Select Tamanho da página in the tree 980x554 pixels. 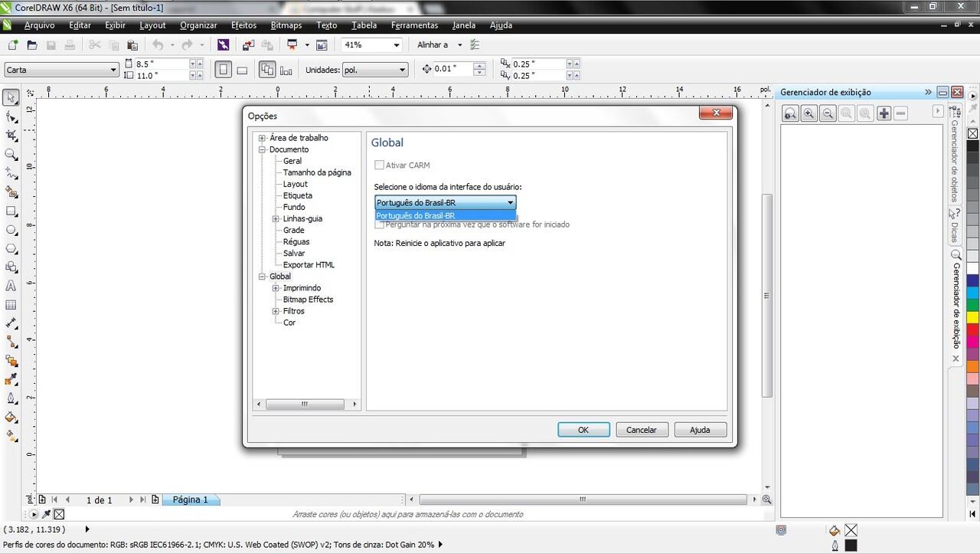coord(317,172)
